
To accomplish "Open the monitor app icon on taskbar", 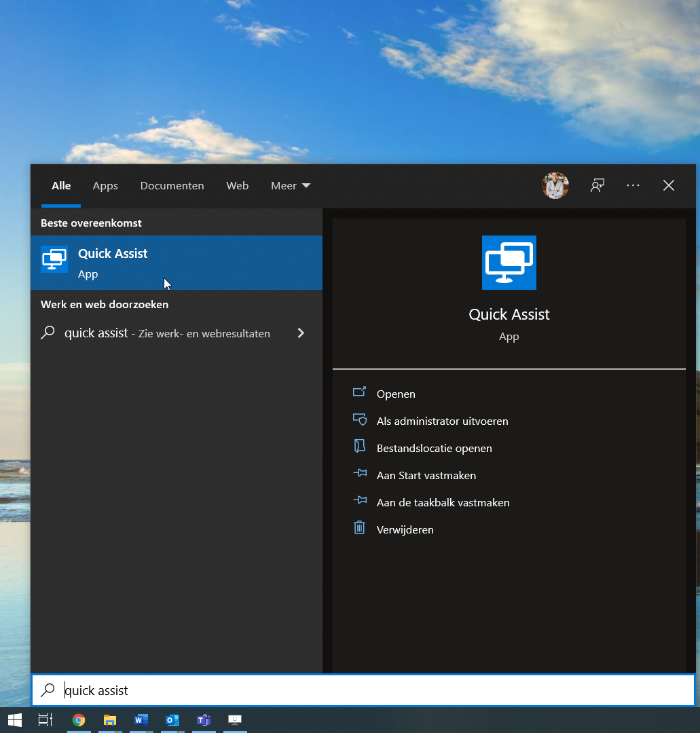I will coord(235,720).
